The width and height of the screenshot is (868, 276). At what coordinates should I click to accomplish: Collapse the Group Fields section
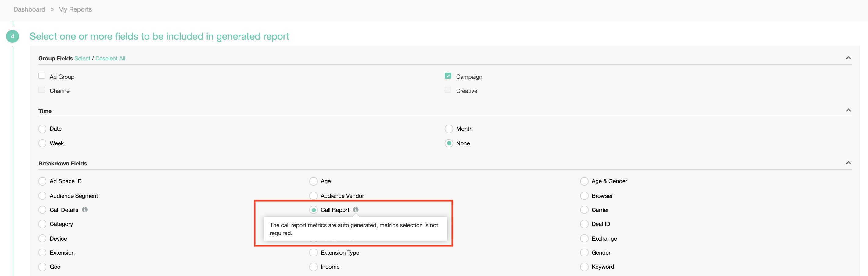(x=848, y=58)
